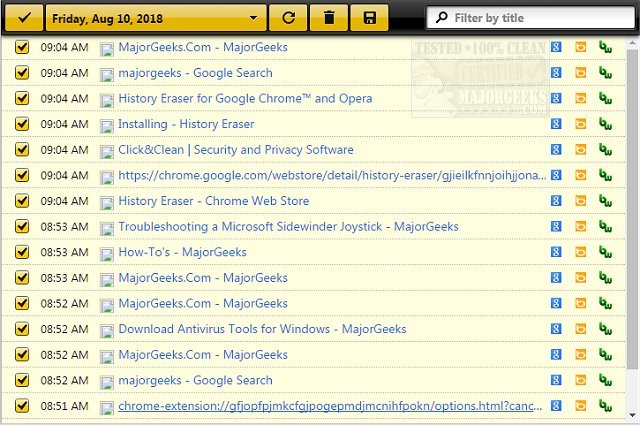Toggle checkbox for Installing - History Eraser
The image size is (640, 425).
(22, 124)
